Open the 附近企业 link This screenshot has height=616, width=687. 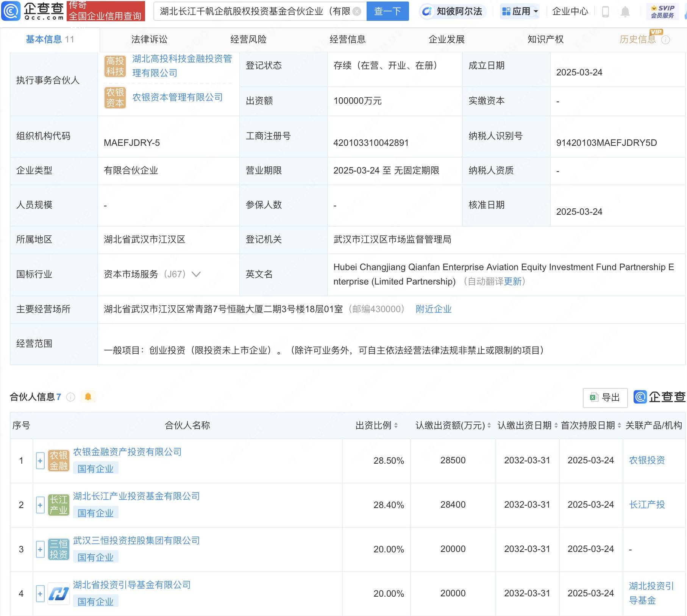click(433, 309)
